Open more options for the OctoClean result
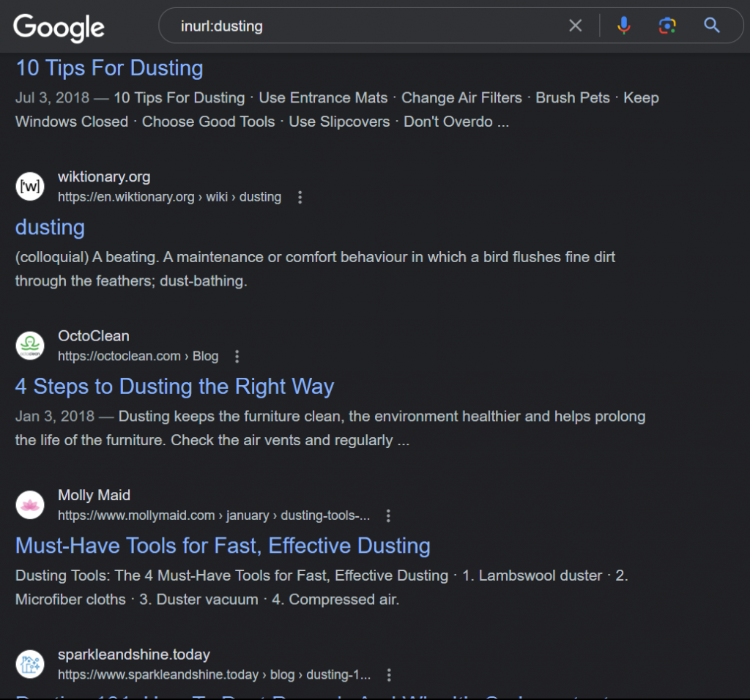Viewport: 750px width, 700px height. [x=237, y=356]
